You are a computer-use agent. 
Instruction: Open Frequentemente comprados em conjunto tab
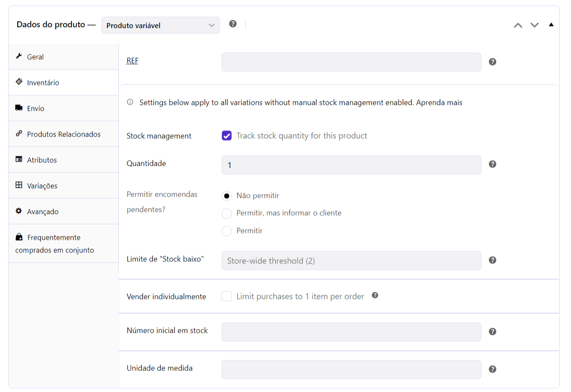[x=63, y=244]
